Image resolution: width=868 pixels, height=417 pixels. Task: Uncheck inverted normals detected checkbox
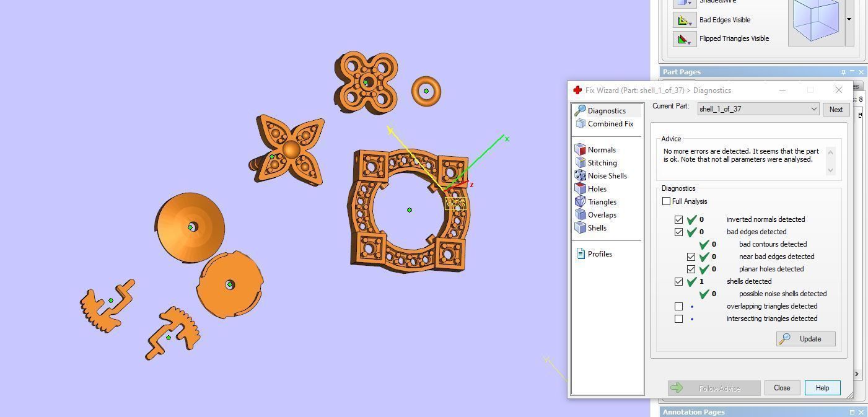point(678,219)
